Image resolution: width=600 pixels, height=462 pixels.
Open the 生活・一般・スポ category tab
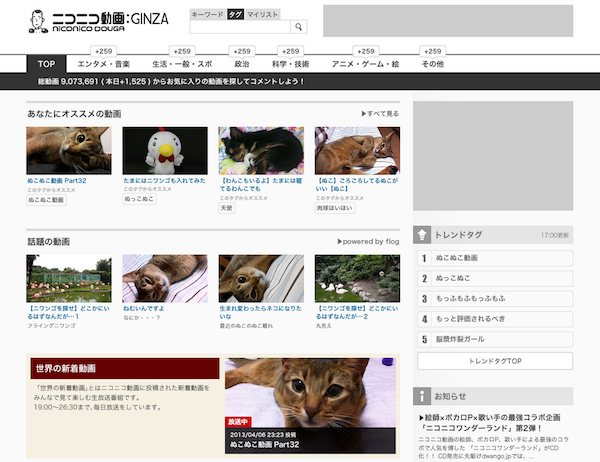click(x=182, y=64)
